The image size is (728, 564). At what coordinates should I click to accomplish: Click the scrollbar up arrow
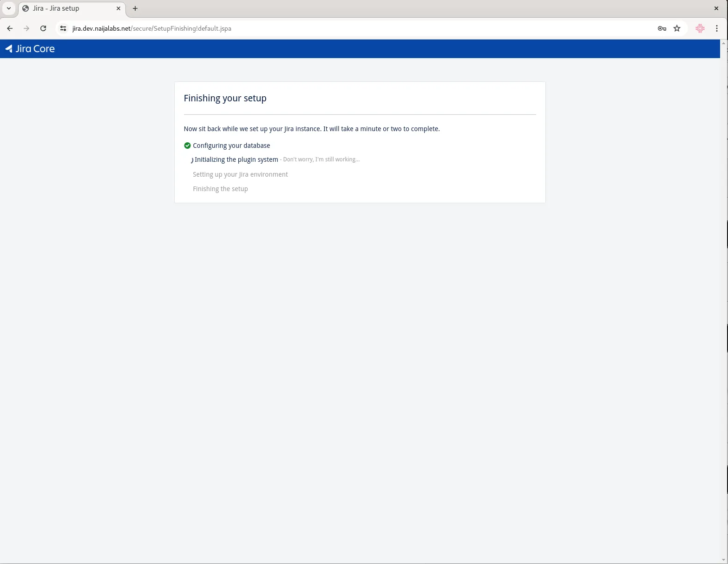coord(724,43)
